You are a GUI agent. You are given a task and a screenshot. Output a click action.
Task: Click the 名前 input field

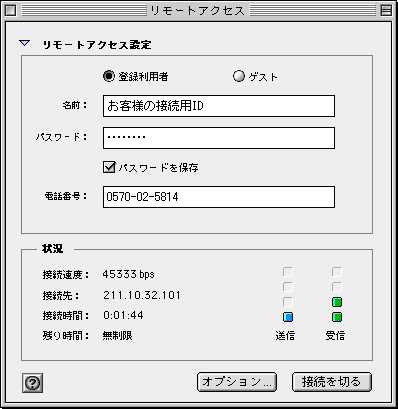tap(219, 106)
